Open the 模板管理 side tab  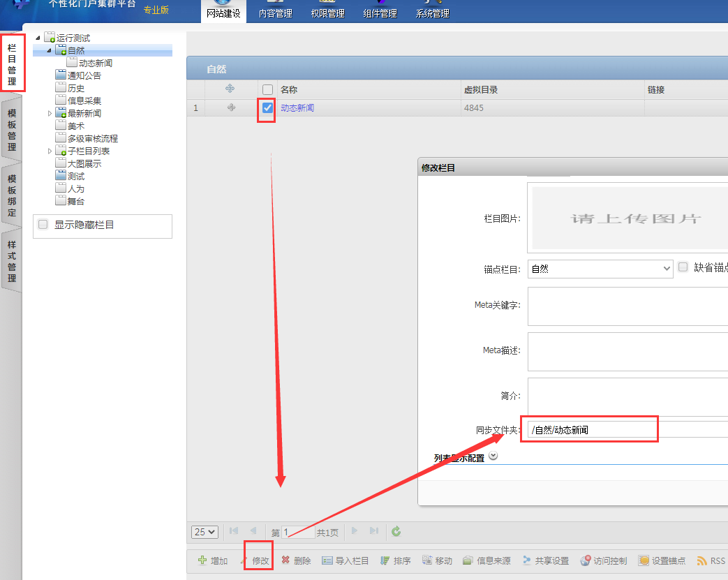12,131
